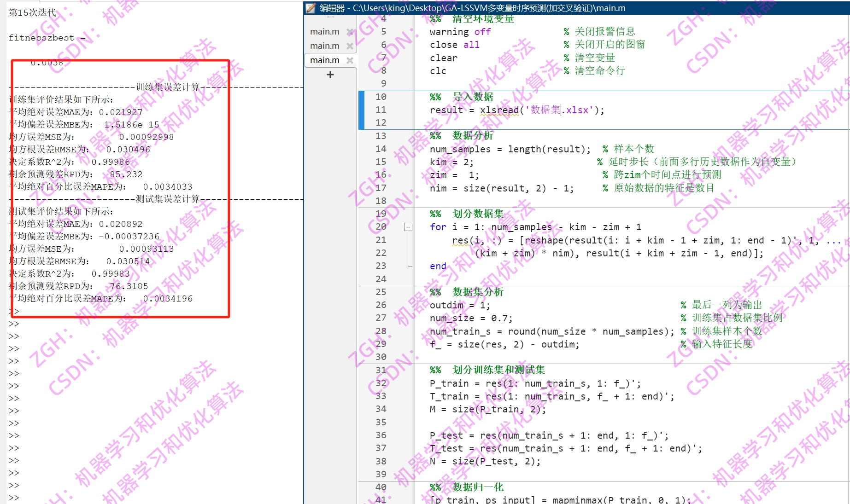Open a new script with the plus button
Viewport: 850px width, 504px height.
tap(330, 75)
